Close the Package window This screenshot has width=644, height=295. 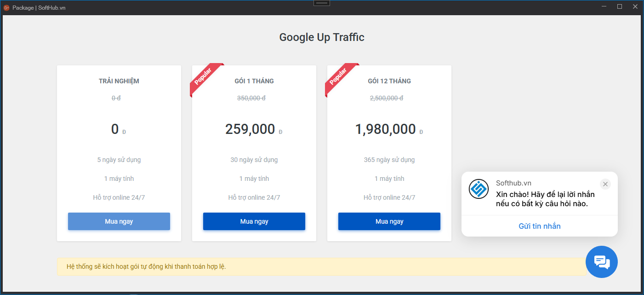635,6
